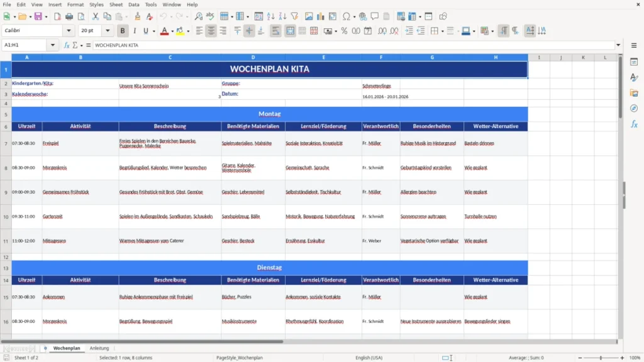644x362 pixels.
Task: Open Find & Replace tool
Action: pyautogui.click(x=198, y=16)
